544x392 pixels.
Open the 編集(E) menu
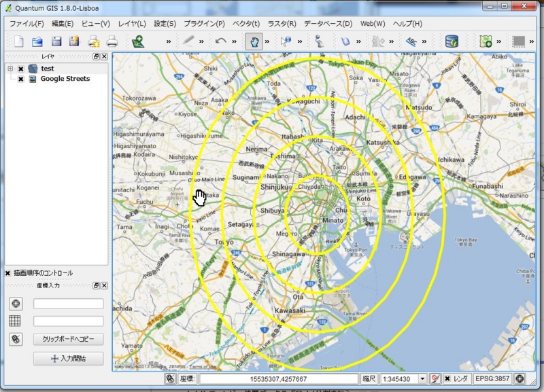pos(63,24)
